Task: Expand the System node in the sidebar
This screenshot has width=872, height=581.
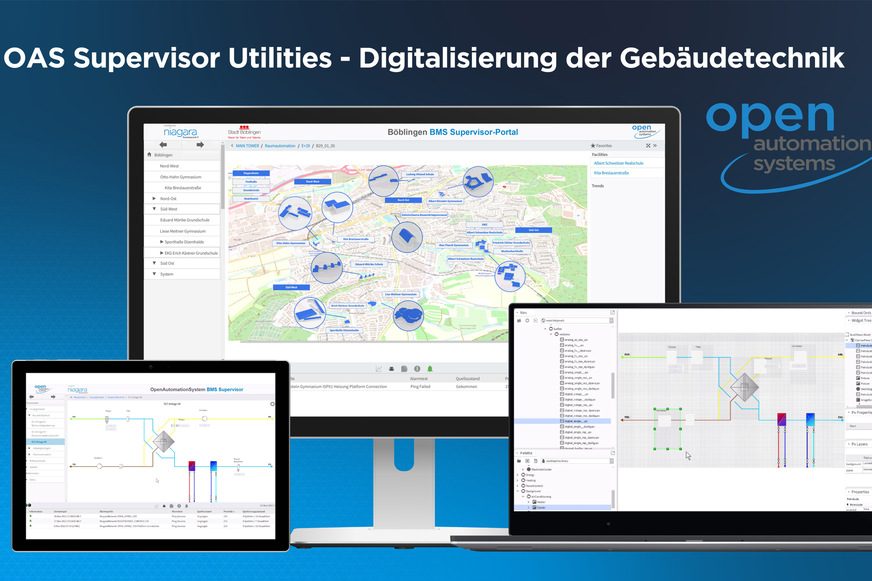Action: tap(154, 274)
